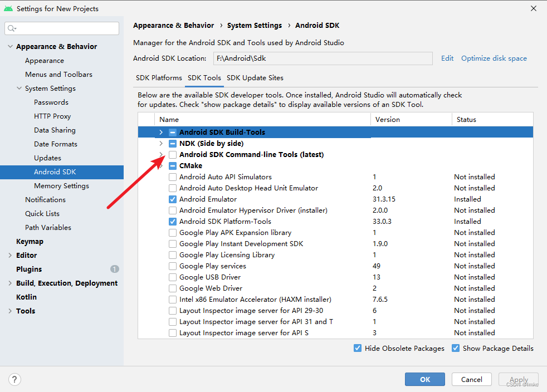
Task: Expand the NDK (Side by side) row
Action: (161, 143)
